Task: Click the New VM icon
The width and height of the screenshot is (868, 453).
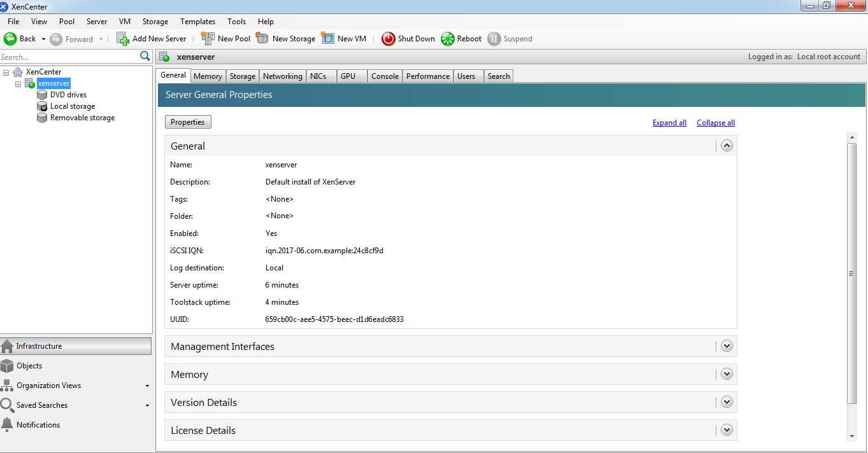Action: point(327,38)
